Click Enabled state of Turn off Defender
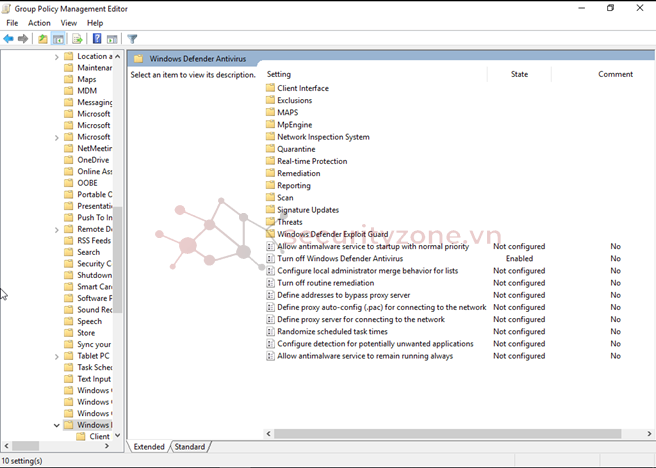 tap(519, 258)
